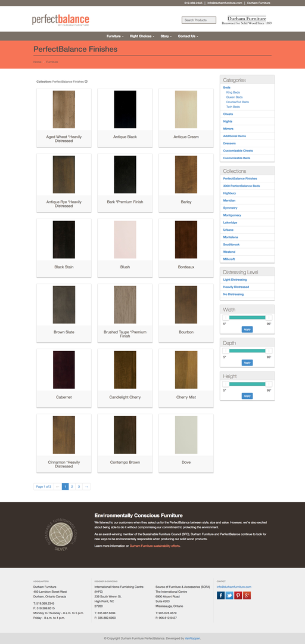Open the Bourbon finish thumbnail

tap(186, 305)
